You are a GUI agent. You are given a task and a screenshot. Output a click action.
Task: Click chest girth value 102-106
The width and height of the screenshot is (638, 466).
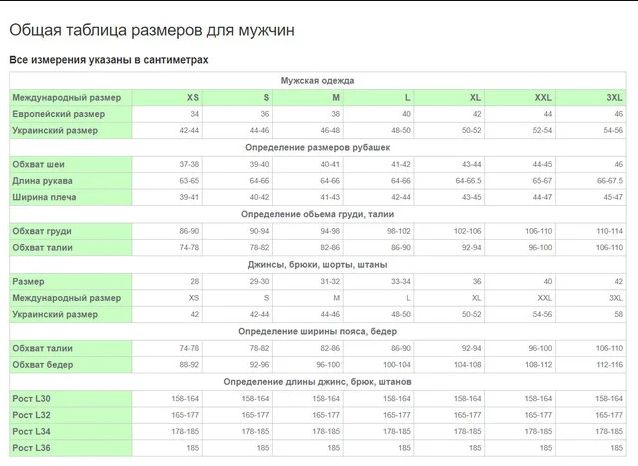468,231
